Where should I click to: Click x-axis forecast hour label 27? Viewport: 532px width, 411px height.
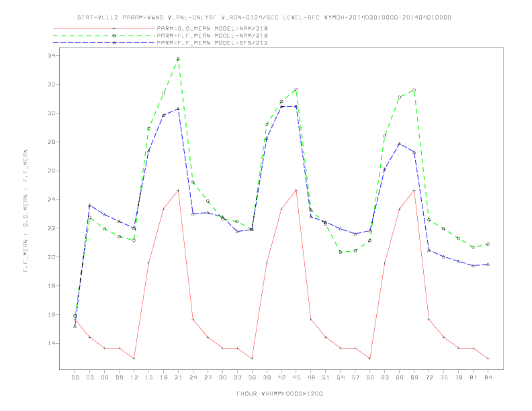pyautogui.click(x=208, y=377)
